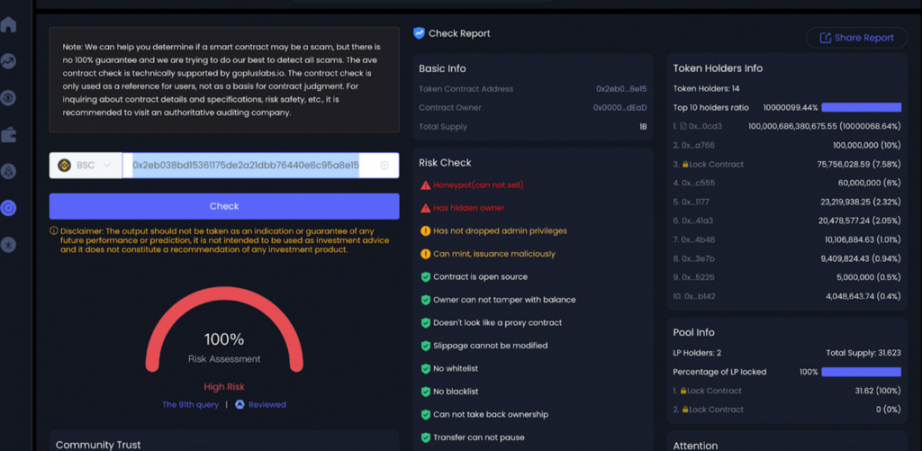The image size is (922, 451).
Task: Open contract owner address 0x0000...dEaD
Action: tap(619, 108)
